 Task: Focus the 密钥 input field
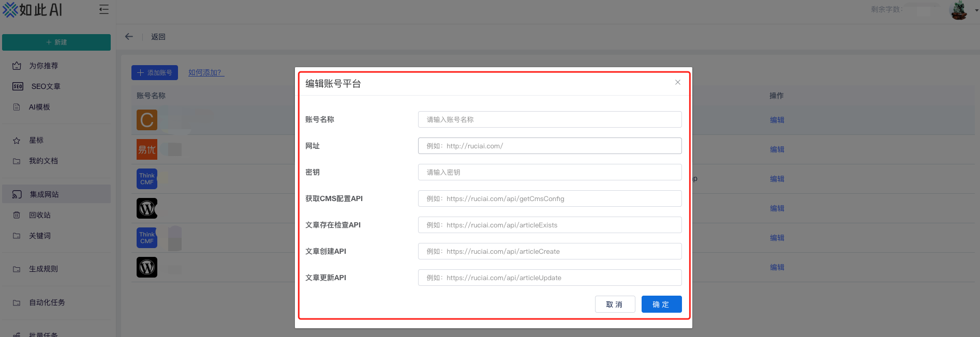(x=550, y=172)
